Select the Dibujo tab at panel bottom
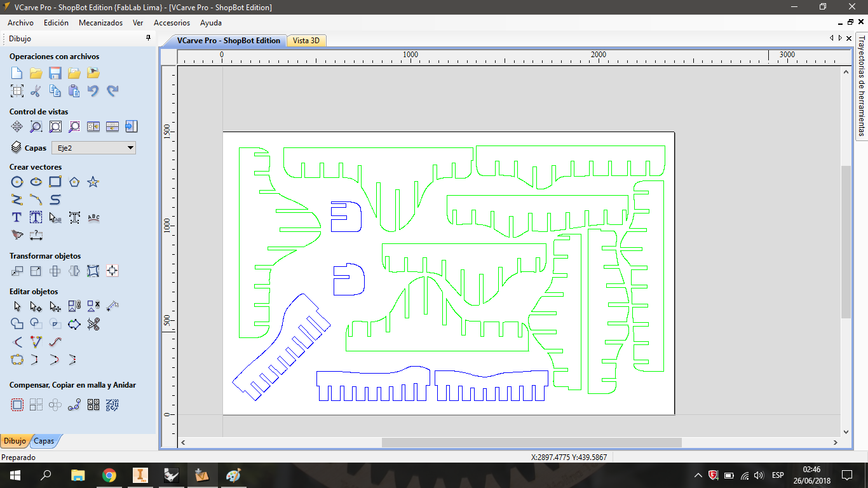Screen dimensions: 868x488 click(15, 441)
